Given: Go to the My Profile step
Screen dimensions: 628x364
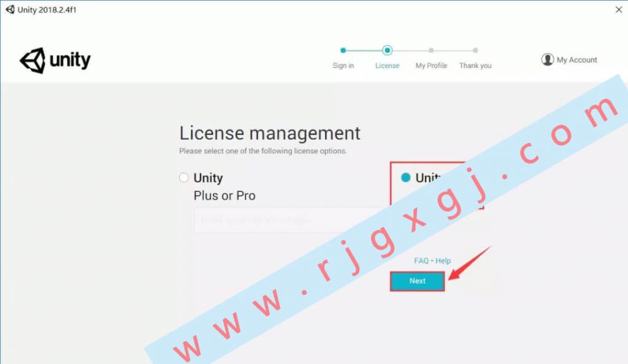Looking at the screenshot, I should point(431,66).
